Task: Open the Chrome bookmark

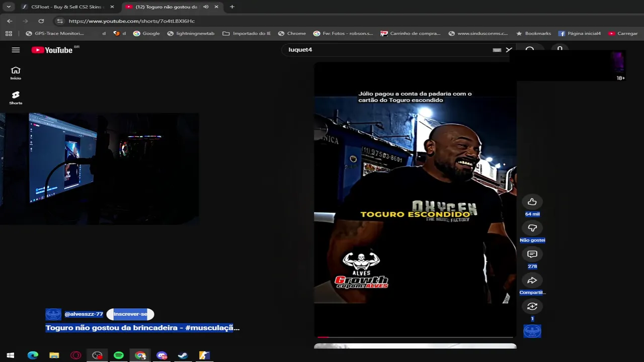Action: click(292, 34)
